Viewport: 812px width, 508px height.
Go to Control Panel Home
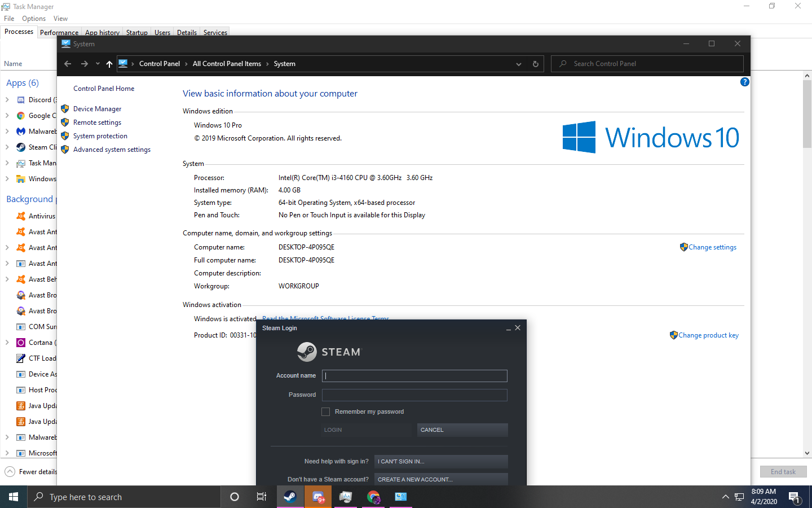coord(104,89)
